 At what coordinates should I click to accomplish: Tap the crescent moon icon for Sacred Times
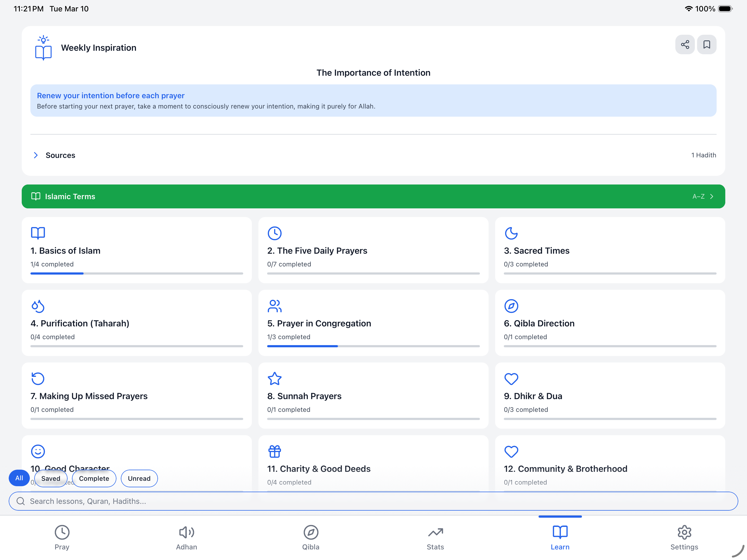click(x=511, y=233)
